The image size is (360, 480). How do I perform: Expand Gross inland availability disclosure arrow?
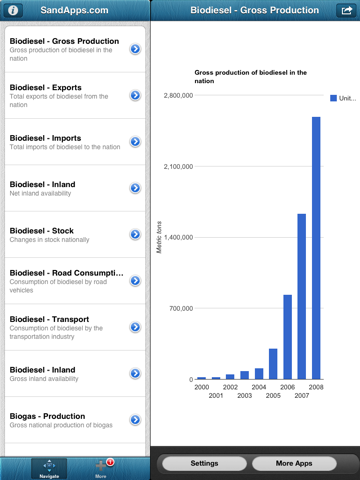(135, 373)
